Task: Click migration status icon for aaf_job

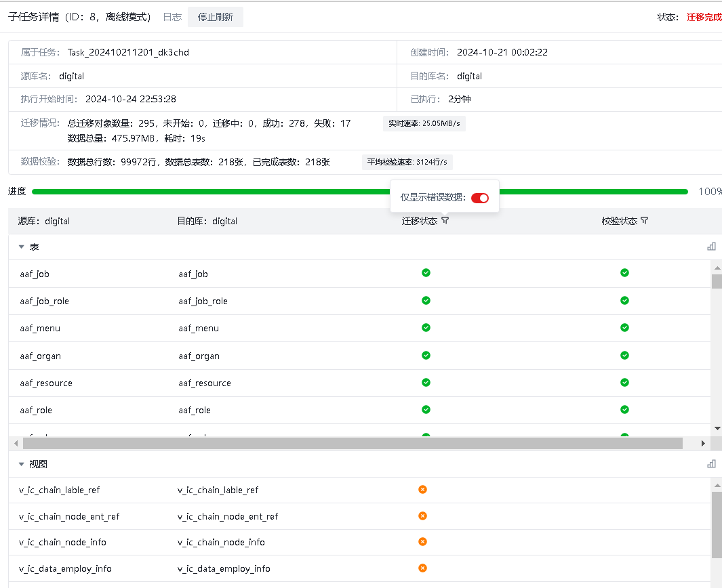Action: click(426, 273)
